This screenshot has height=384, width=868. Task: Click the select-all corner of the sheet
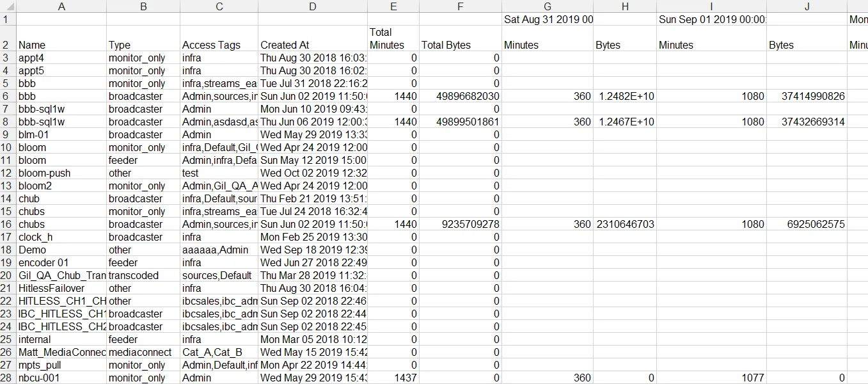coord(8,6)
